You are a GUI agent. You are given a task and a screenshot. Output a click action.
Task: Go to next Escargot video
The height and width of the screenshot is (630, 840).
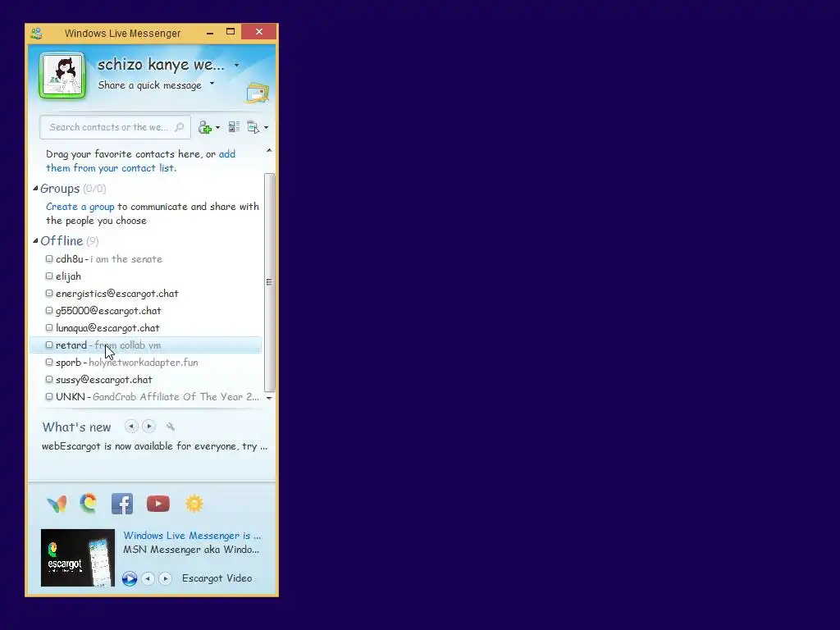[165, 578]
